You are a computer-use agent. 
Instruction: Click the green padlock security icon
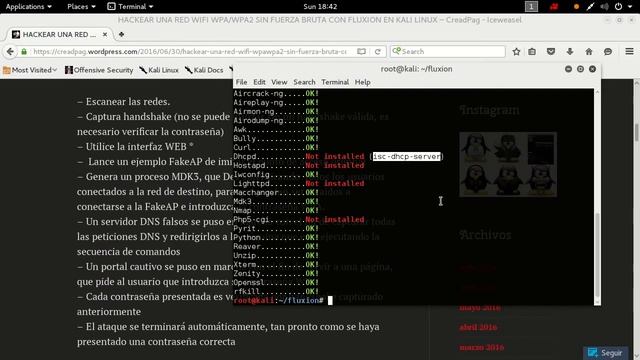pos(24,51)
